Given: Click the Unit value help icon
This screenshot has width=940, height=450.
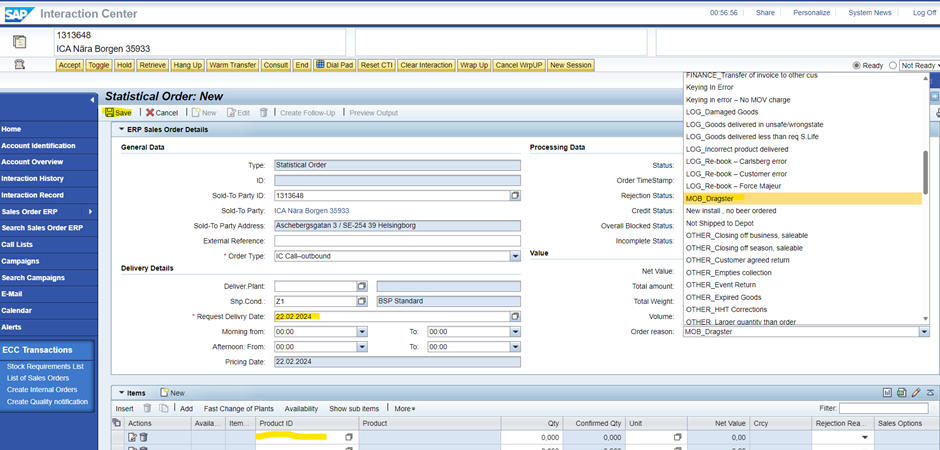Looking at the screenshot, I should (677, 438).
